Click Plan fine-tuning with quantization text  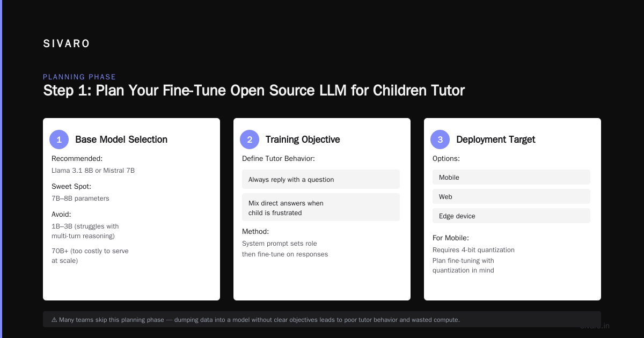pos(464,266)
